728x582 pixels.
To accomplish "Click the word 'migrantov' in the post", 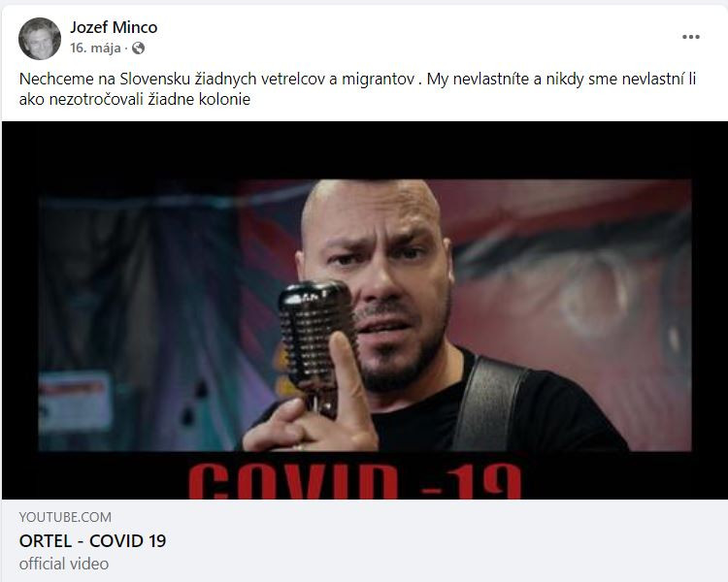I will (x=378, y=80).
